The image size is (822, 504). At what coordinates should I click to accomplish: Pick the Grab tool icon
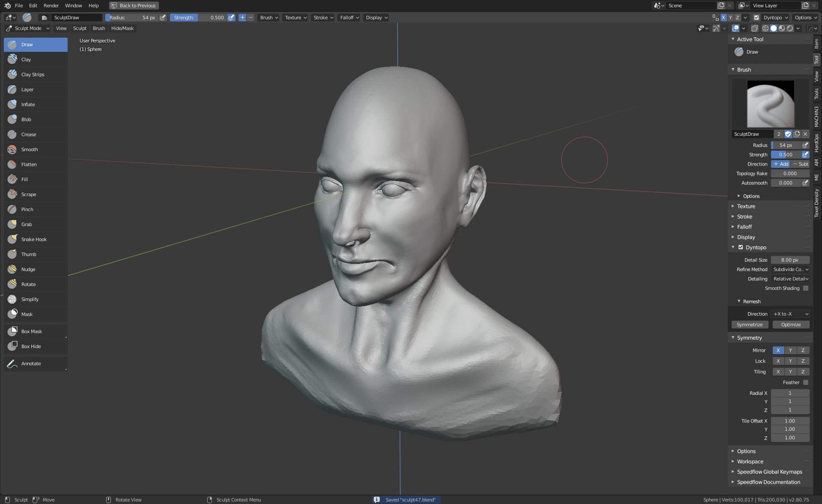tap(12, 224)
